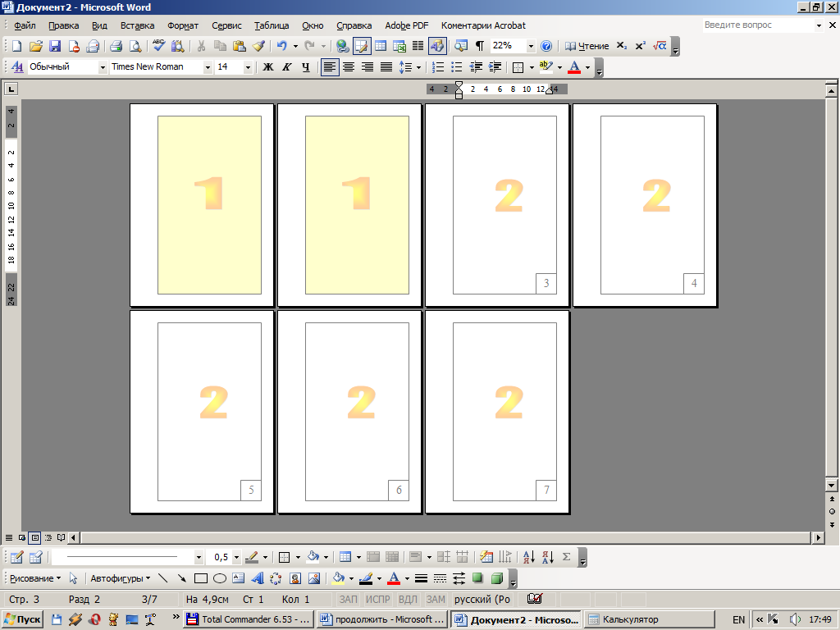
Task: Click the New blank document icon
Action: coord(16,46)
